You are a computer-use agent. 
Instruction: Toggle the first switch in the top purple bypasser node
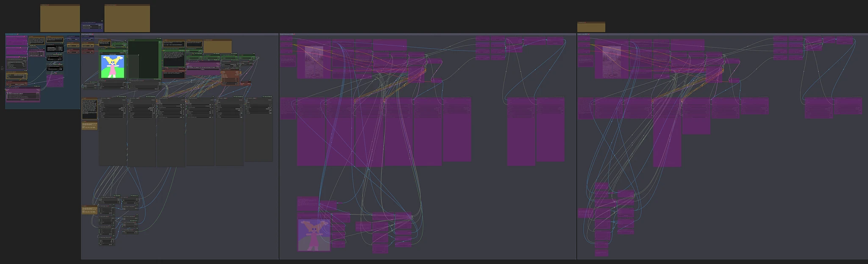tap(101, 26)
